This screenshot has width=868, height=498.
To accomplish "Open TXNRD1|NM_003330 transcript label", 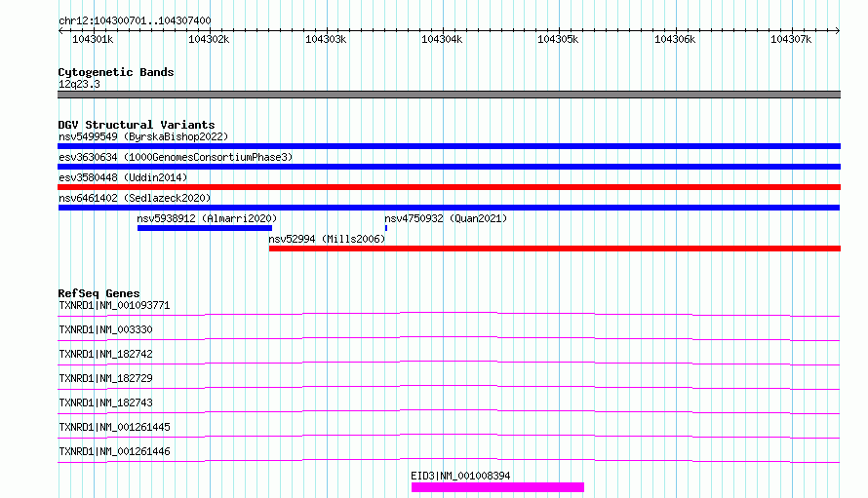I will 105,329.
